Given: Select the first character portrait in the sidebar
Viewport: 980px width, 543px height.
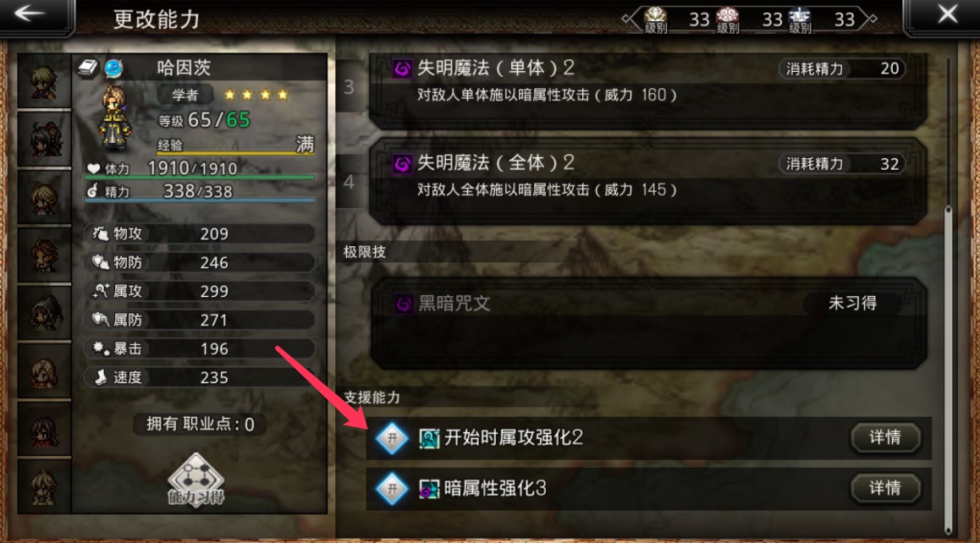Looking at the screenshot, I should coord(44,82).
